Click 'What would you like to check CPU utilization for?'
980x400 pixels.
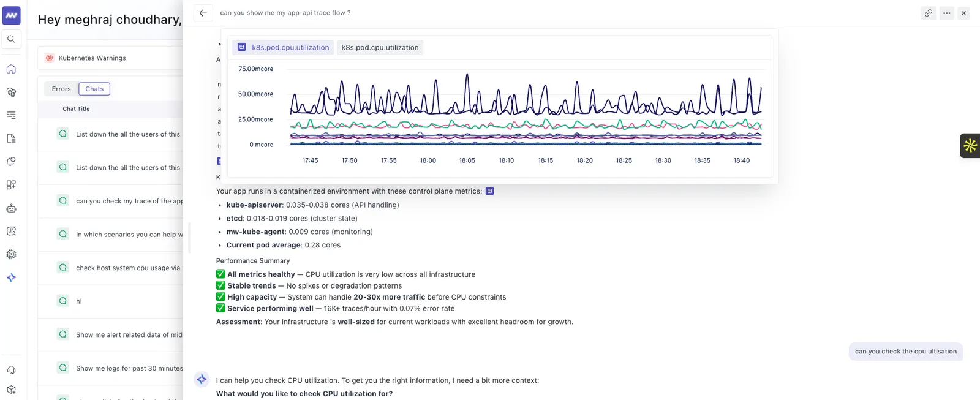304,394
